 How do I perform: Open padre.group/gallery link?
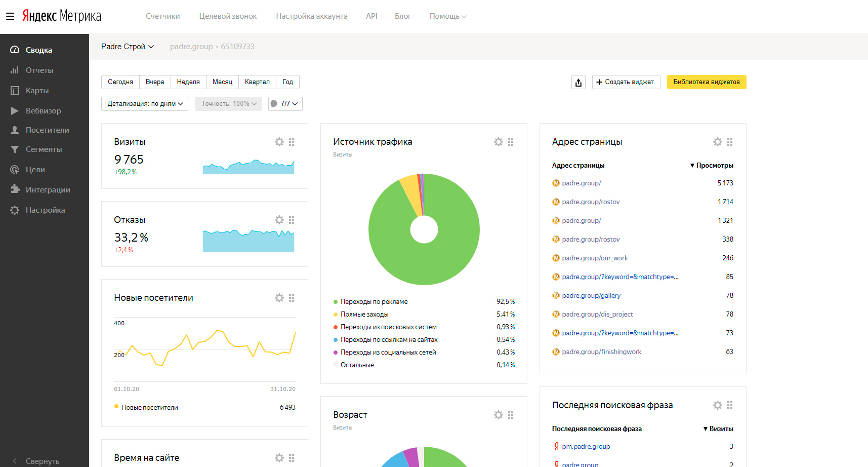(591, 296)
